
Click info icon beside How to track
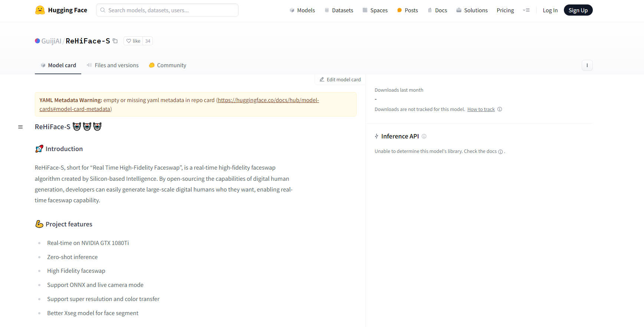(500, 109)
